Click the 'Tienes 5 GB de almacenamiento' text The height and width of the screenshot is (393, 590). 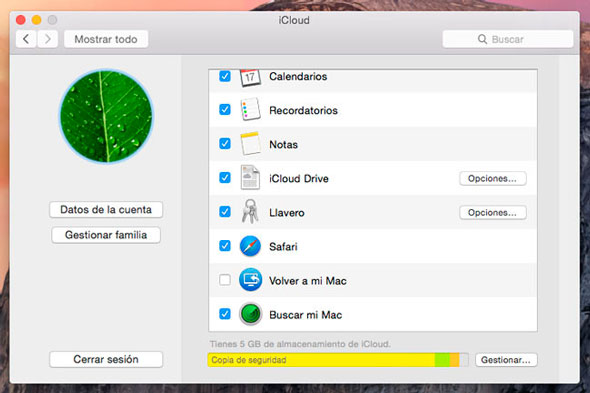tap(300, 344)
